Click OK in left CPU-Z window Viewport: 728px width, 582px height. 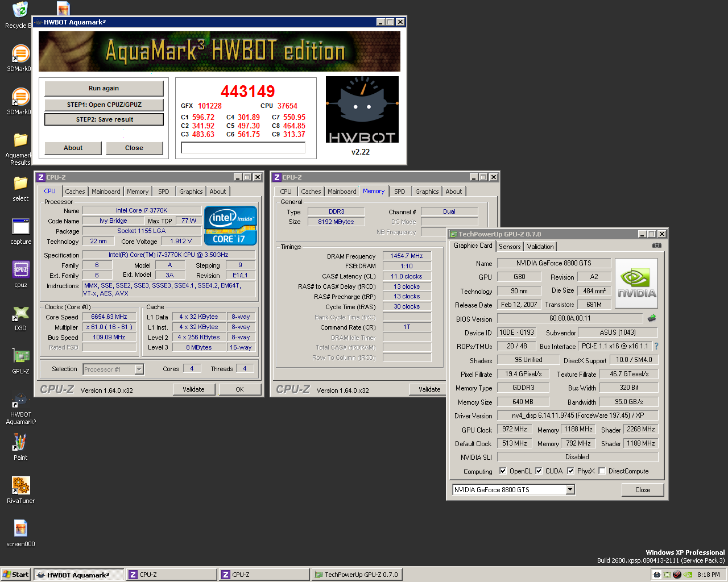tap(239, 389)
